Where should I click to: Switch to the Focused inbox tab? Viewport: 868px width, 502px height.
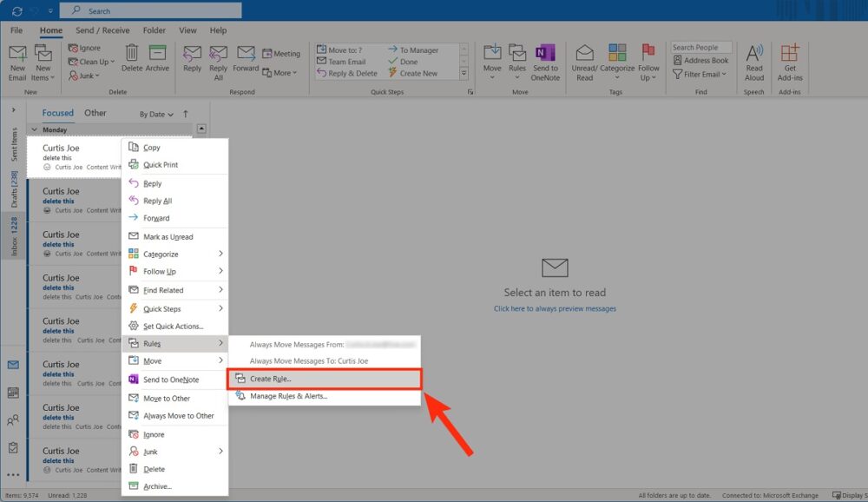(x=57, y=112)
